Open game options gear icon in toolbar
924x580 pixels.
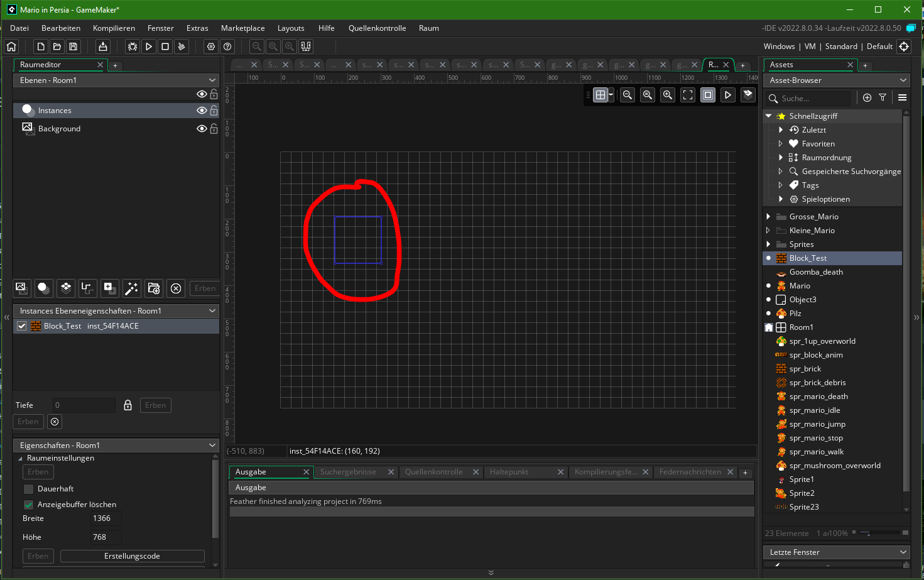click(211, 47)
